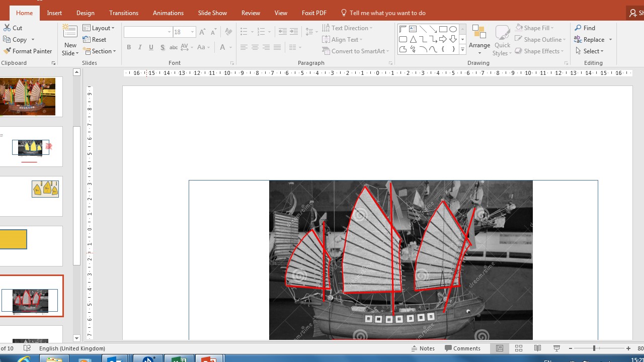This screenshot has width=644, height=362.
Task: Increase the list indent level
Action: click(294, 32)
